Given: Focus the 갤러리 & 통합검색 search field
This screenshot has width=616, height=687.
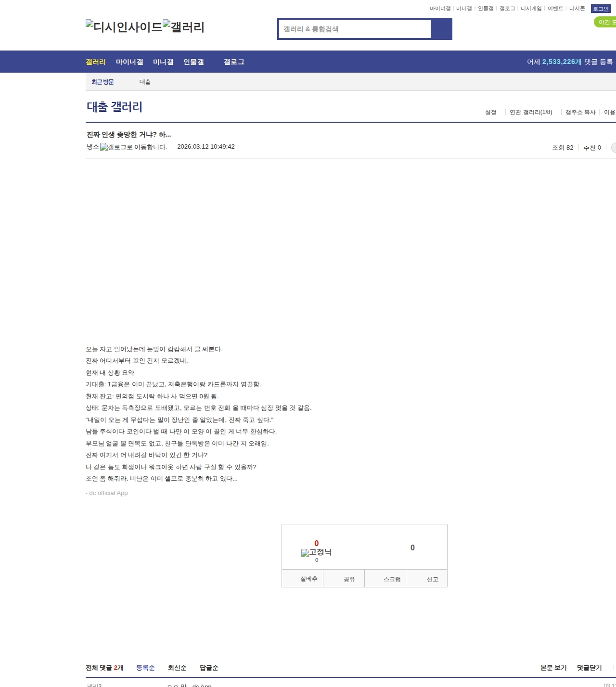Looking at the screenshot, I should 355,29.
